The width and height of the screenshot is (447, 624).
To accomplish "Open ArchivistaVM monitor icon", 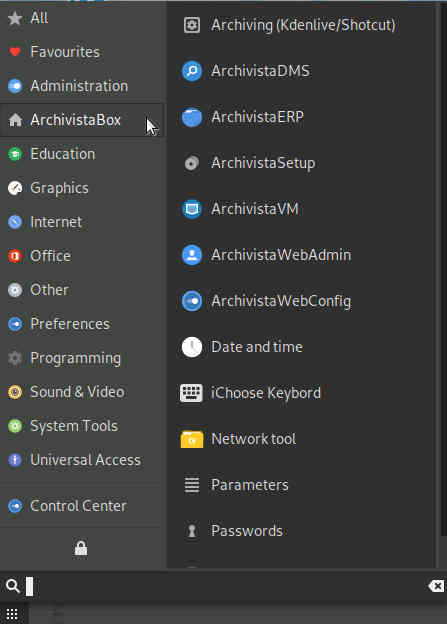I will 192,209.
